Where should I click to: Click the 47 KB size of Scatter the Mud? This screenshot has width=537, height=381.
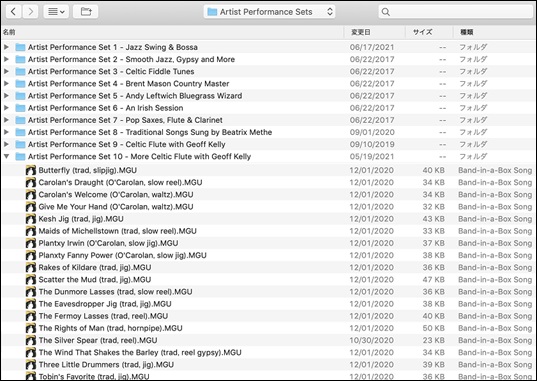tap(434, 280)
